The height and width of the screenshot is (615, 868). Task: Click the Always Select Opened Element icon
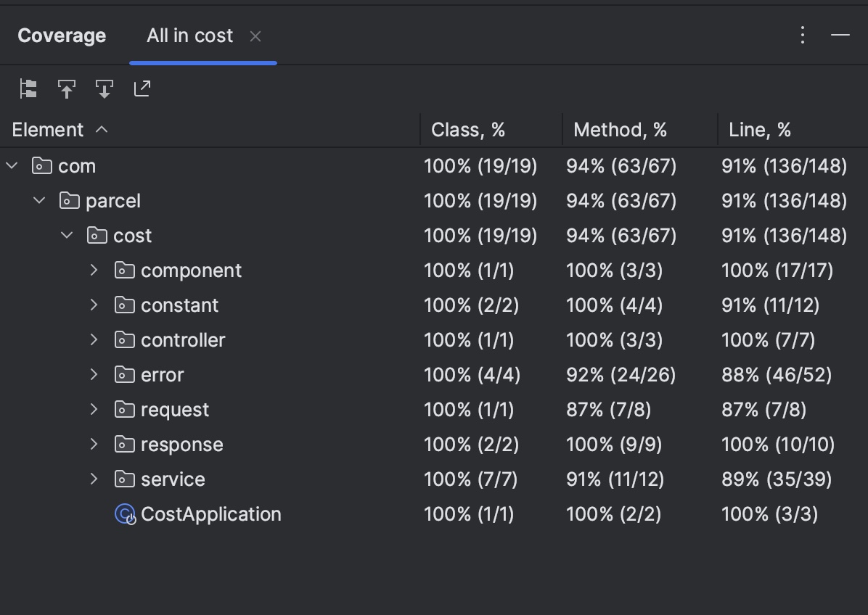pyautogui.click(x=105, y=89)
